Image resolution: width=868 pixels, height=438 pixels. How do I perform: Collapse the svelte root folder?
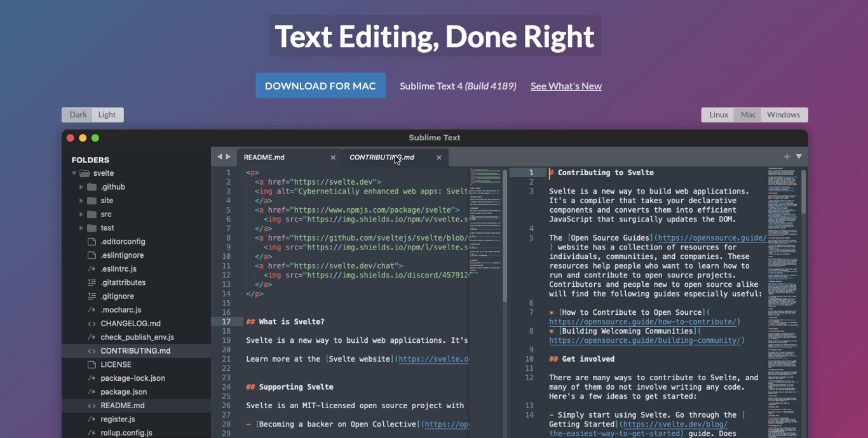74,173
